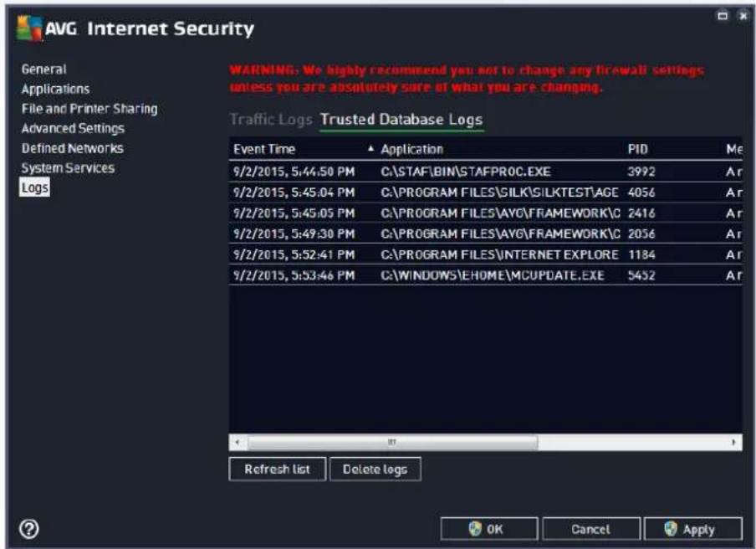Click the horizontal scrollbar thumb
The image size is (756, 549).
pyautogui.click(x=392, y=442)
